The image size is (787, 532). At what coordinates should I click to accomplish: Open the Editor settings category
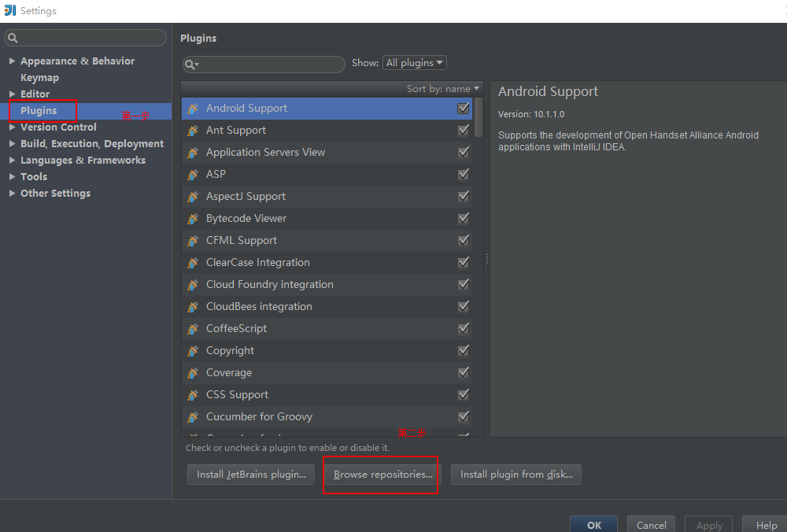pyautogui.click(x=35, y=94)
